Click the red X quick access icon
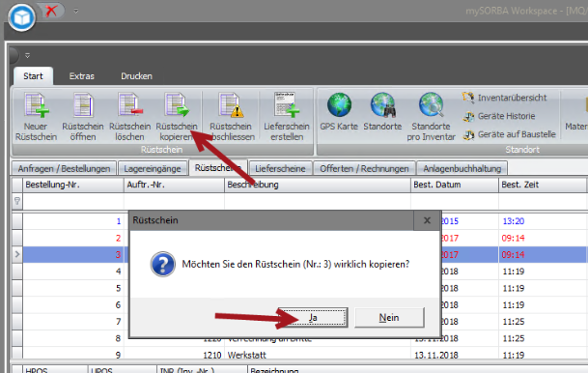This screenshot has height=373, width=588. pos(51,11)
